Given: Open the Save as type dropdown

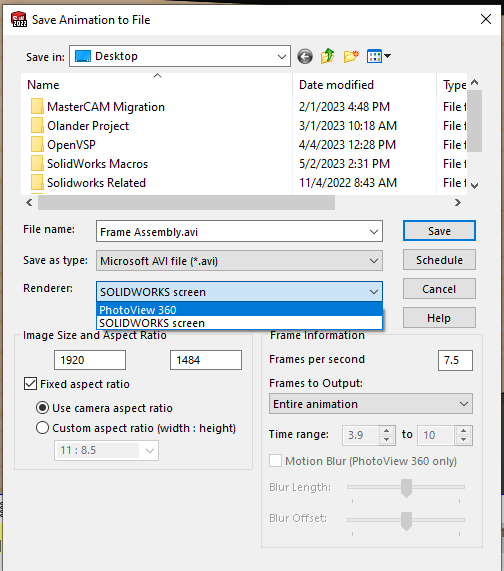Looking at the screenshot, I should (x=239, y=261).
